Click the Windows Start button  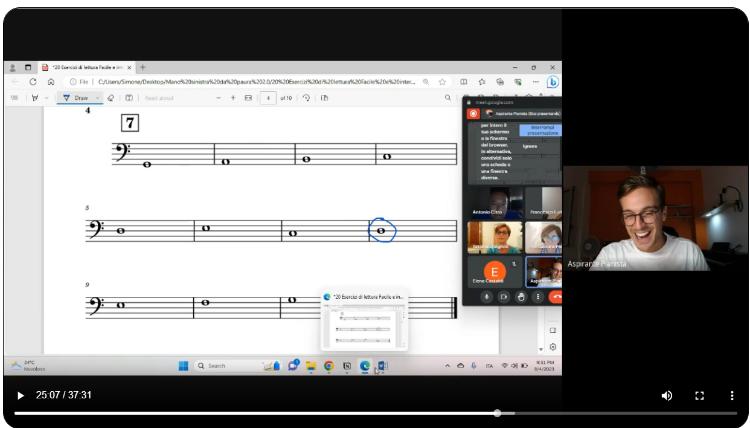(183, 366)
